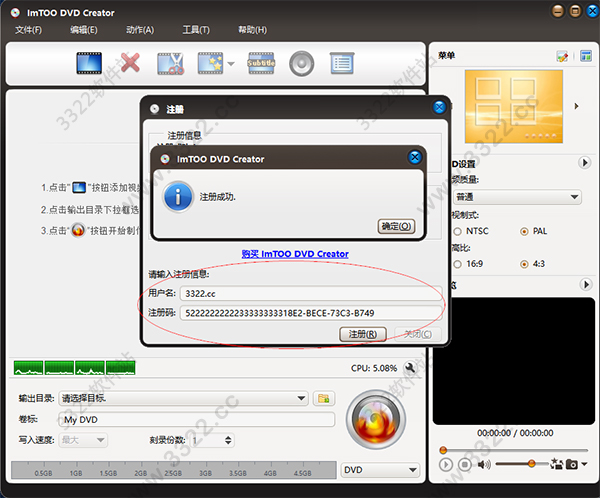Open the chapter list icon in toolbar

(x=342, y=63)
